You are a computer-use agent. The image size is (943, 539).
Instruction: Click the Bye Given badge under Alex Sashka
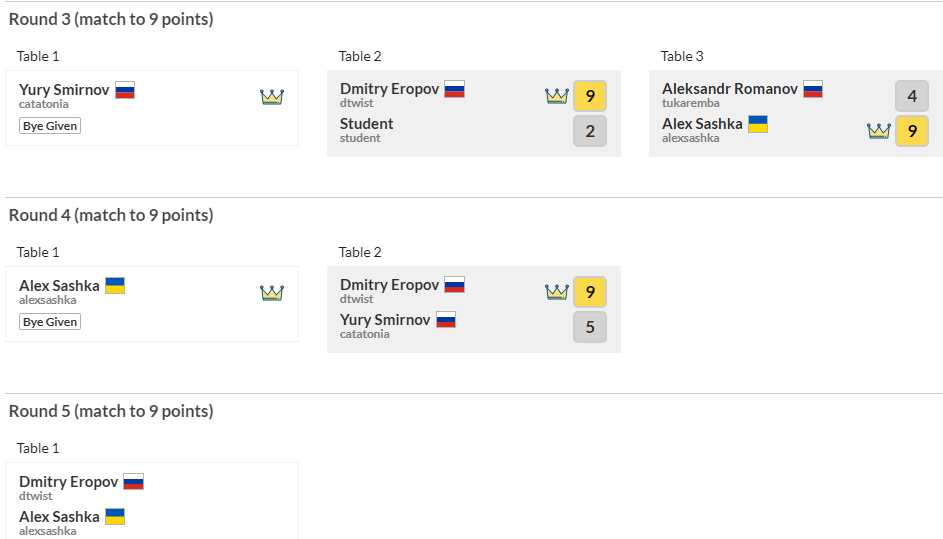tap(50, 322)
